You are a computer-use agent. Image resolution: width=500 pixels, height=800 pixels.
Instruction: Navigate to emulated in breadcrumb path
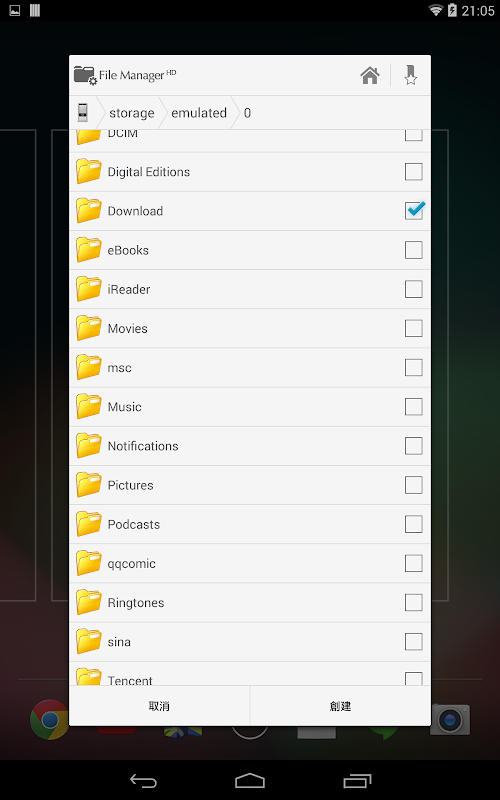(198, 113)
